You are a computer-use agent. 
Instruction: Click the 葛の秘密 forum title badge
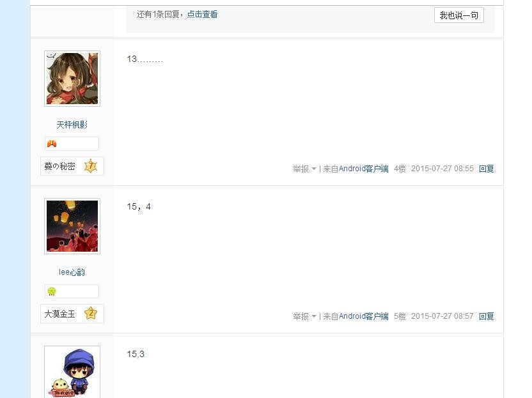click(x=72, y=166)
